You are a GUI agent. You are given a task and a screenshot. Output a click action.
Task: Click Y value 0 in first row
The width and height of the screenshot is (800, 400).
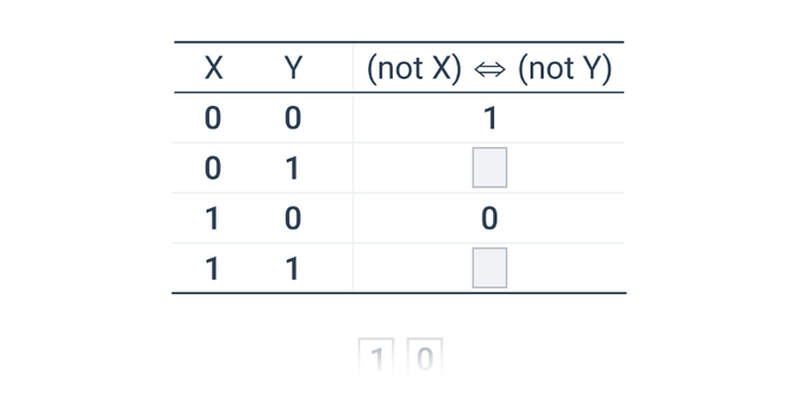pos(292,118)
